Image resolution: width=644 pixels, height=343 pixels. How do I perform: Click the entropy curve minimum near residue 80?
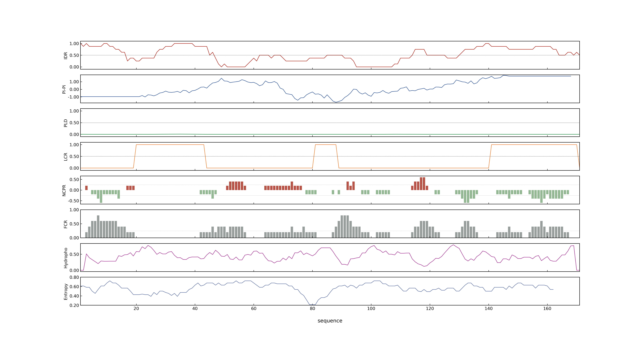(x=313, y=305)
